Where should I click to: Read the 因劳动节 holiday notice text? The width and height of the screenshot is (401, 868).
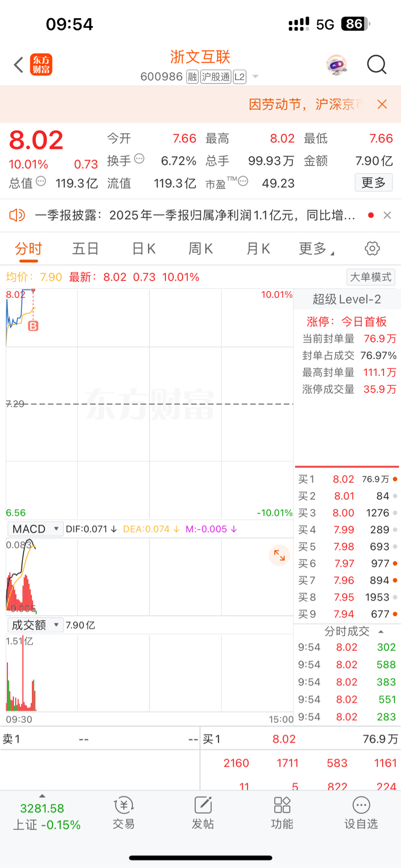pos(306,104)
